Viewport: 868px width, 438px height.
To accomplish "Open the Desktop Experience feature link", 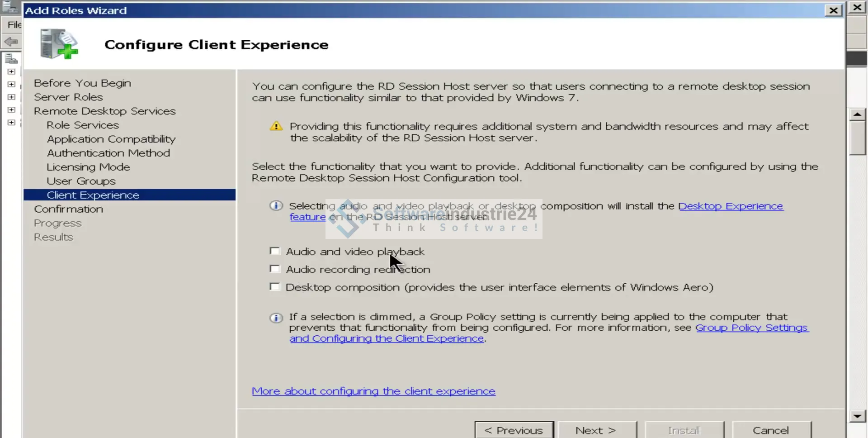I will [730, 206].
